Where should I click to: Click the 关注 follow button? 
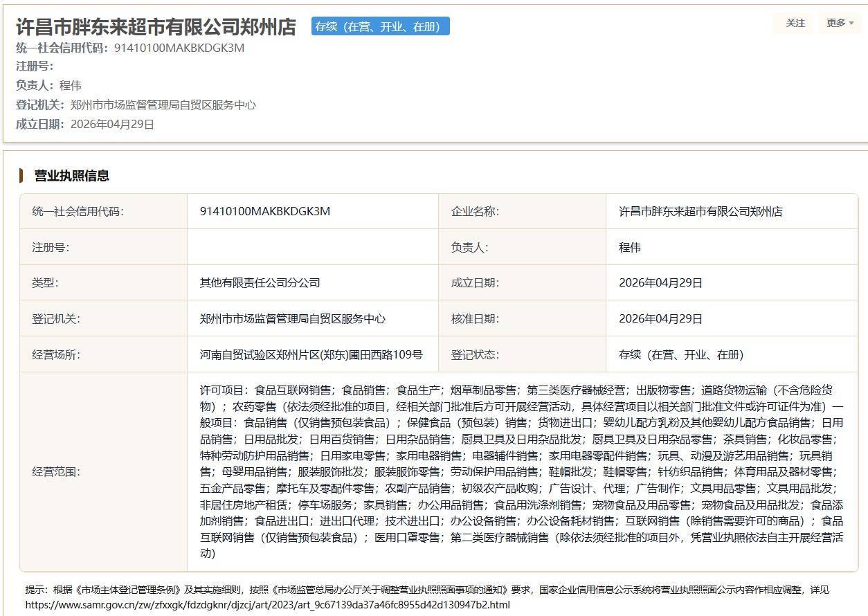point(795,23)
